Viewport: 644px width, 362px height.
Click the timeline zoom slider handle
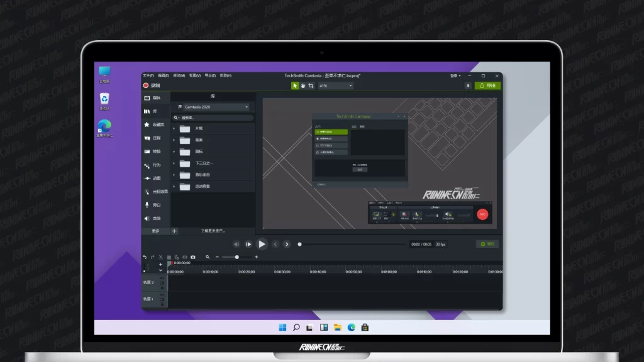click(x=237, y=257)
